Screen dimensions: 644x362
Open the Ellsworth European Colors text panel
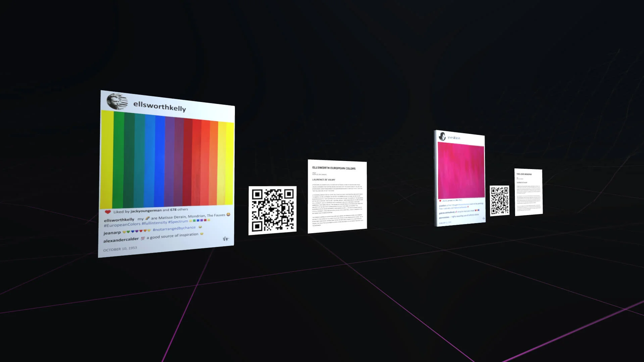(x=337, y=196)
